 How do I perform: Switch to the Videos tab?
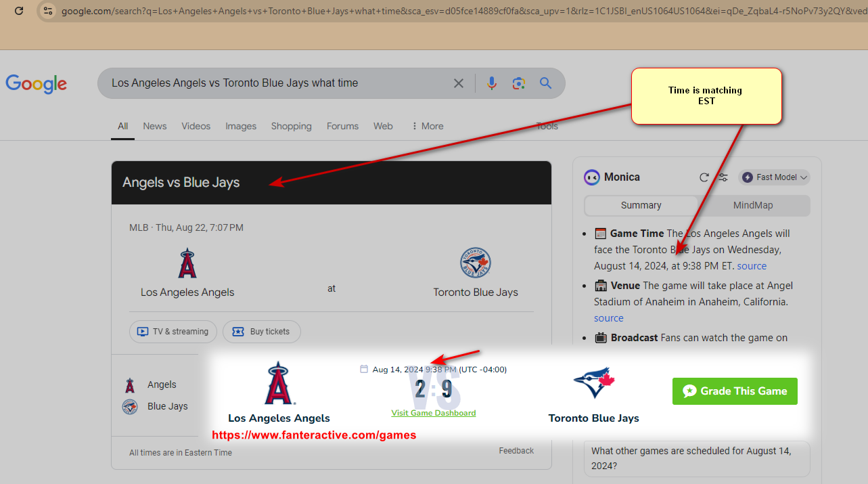tap(196, 126)
